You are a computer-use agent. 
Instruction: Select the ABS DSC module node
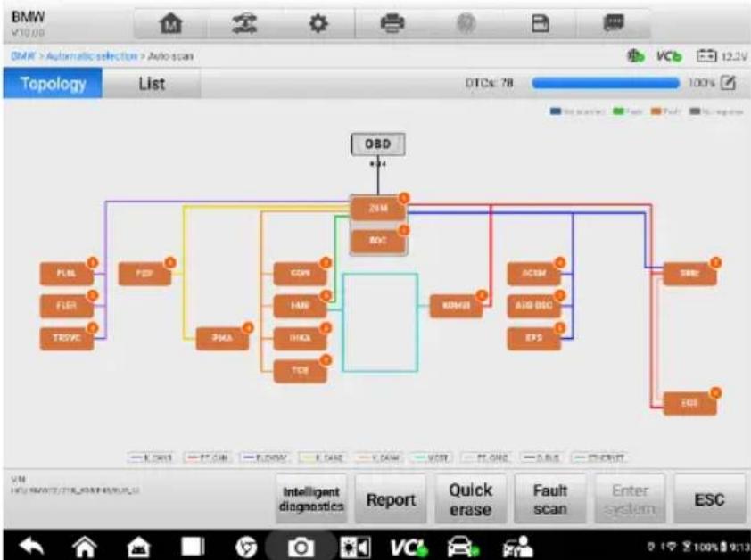[x=534, y=306]
